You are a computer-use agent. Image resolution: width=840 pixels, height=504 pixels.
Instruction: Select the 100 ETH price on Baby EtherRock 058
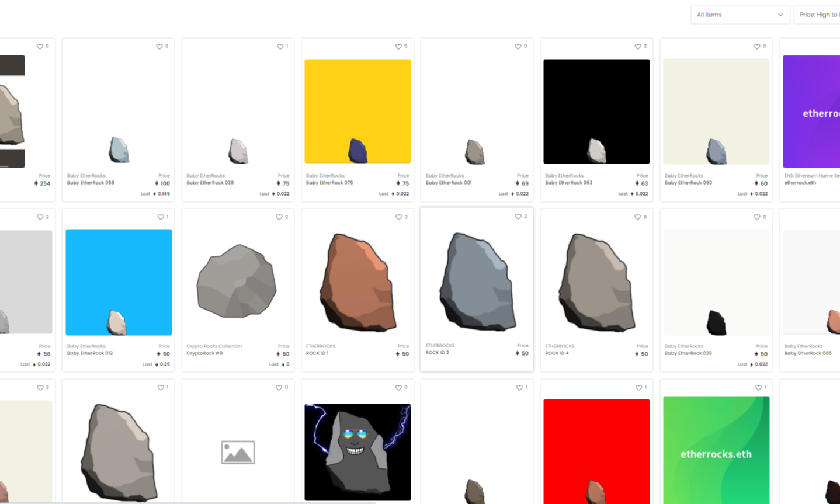click(x=162, y=183)
